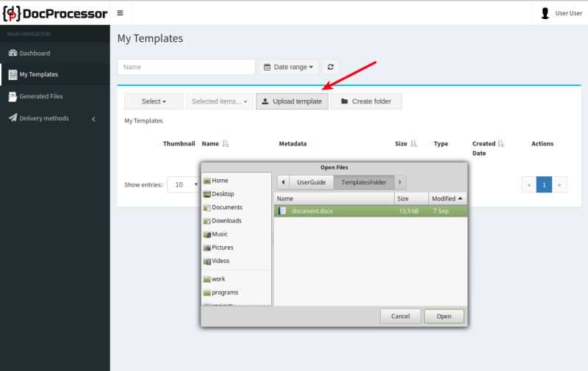Open the Select dropdown
Image resolution: width=588 pixels, height=371 pixels.
pyautogui.click(x=154, y=101)
